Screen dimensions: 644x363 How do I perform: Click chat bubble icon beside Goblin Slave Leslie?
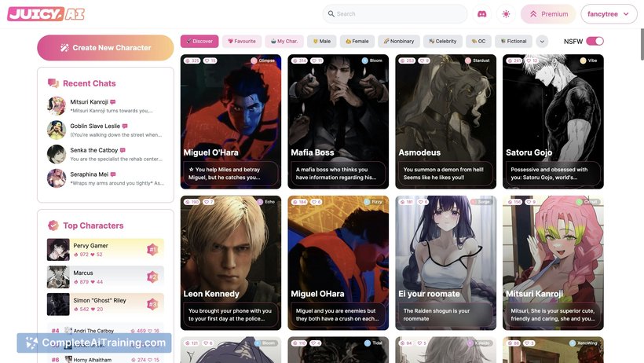tap(125, 126)
